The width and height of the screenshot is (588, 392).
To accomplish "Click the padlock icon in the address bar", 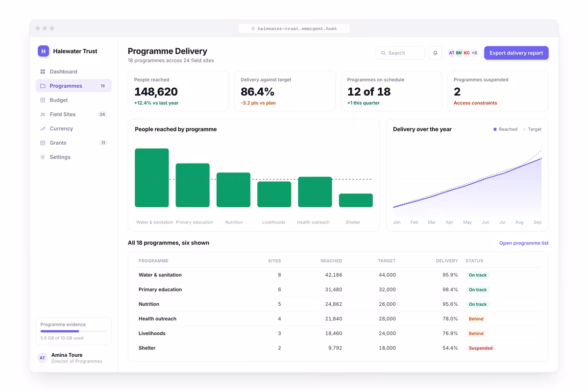I will coord(253,28).
